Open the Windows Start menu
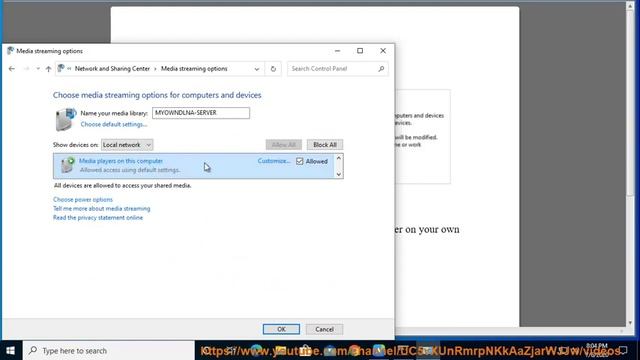The width and height of the screenshot is (640, 360). (11, 351)
